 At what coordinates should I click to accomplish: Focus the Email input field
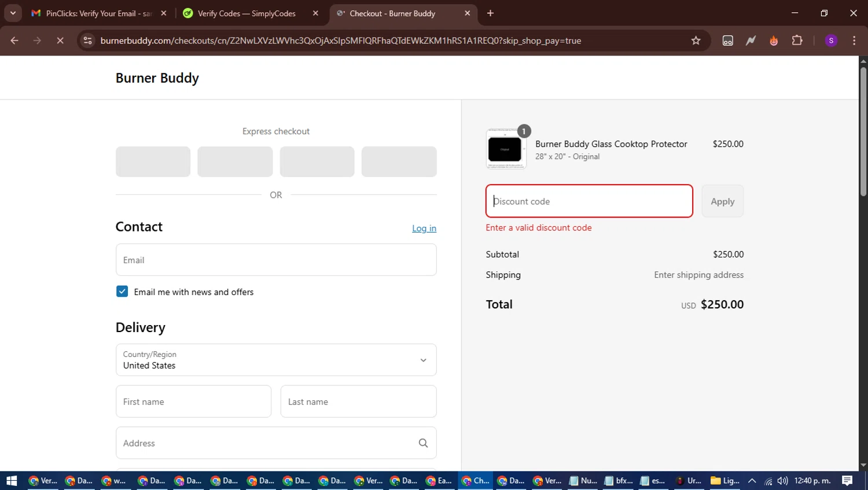pos(276,260)
